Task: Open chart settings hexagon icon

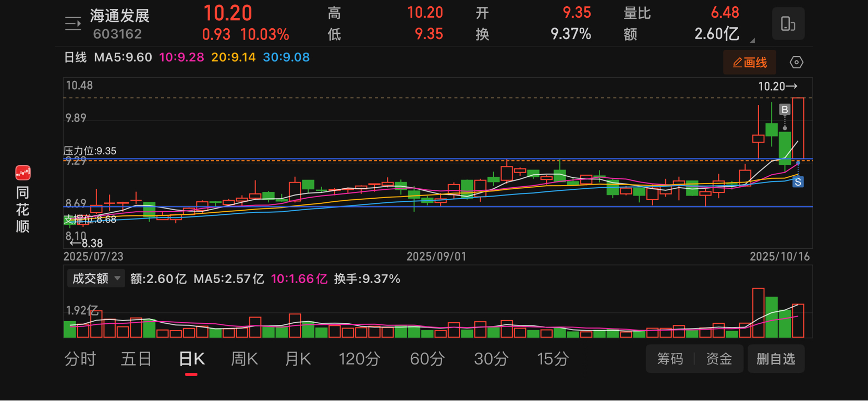Action: [x=796, y=63]
